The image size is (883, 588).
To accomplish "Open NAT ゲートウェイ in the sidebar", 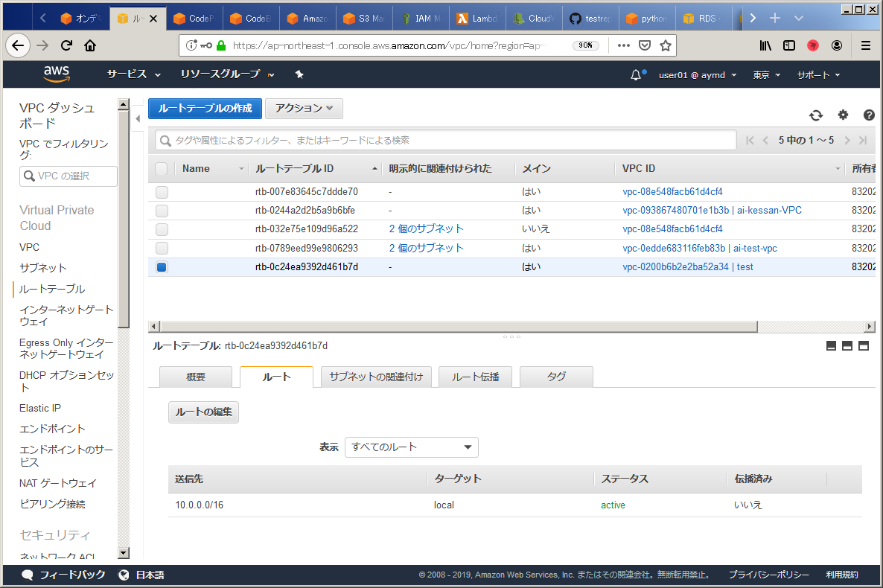I will 57,483.
